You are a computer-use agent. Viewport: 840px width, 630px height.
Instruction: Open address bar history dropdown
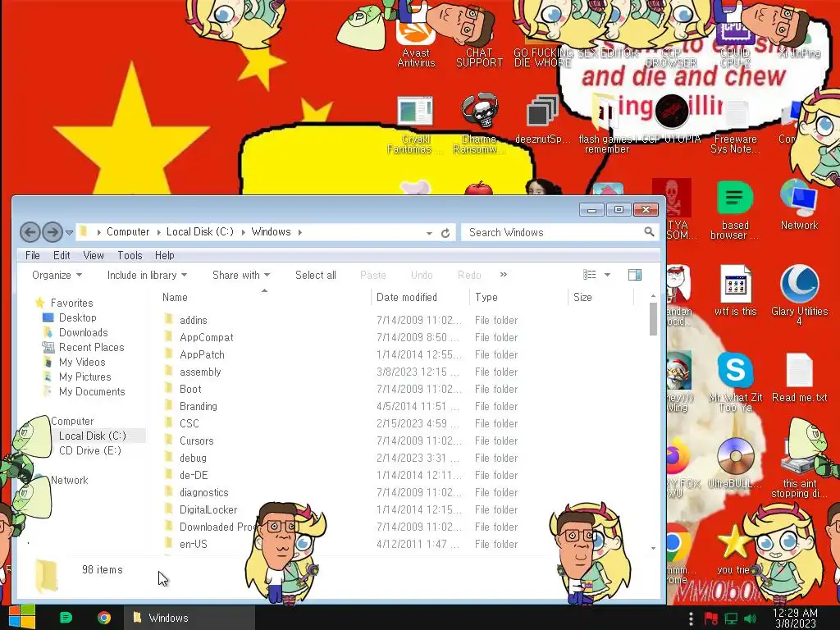tap(429, 233)
